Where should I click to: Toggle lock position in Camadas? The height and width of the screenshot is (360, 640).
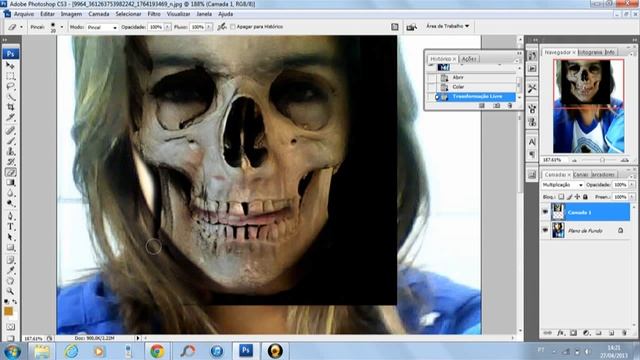tap(577, 197)
